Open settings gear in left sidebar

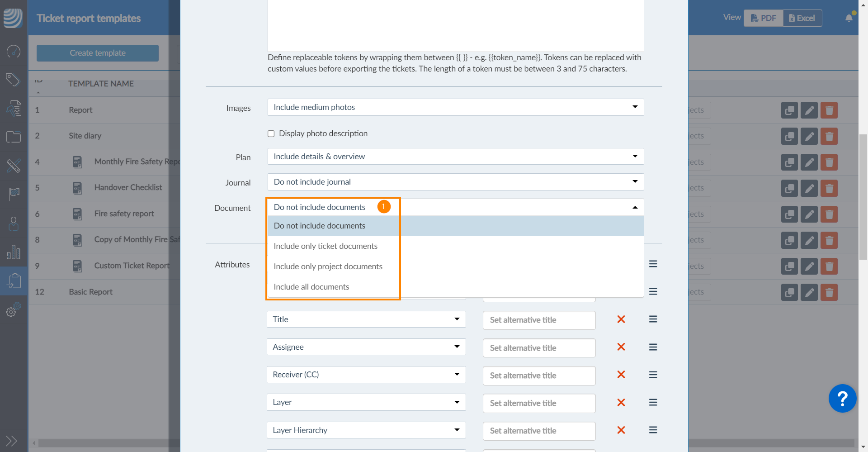[13, 310]
